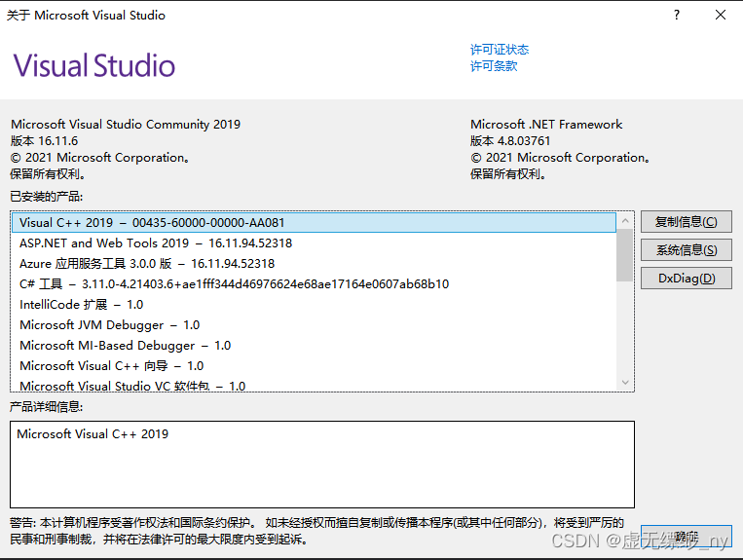Click the 复制信息(C) button
Viewport: 743px width, 560px height.
[687, 222]
